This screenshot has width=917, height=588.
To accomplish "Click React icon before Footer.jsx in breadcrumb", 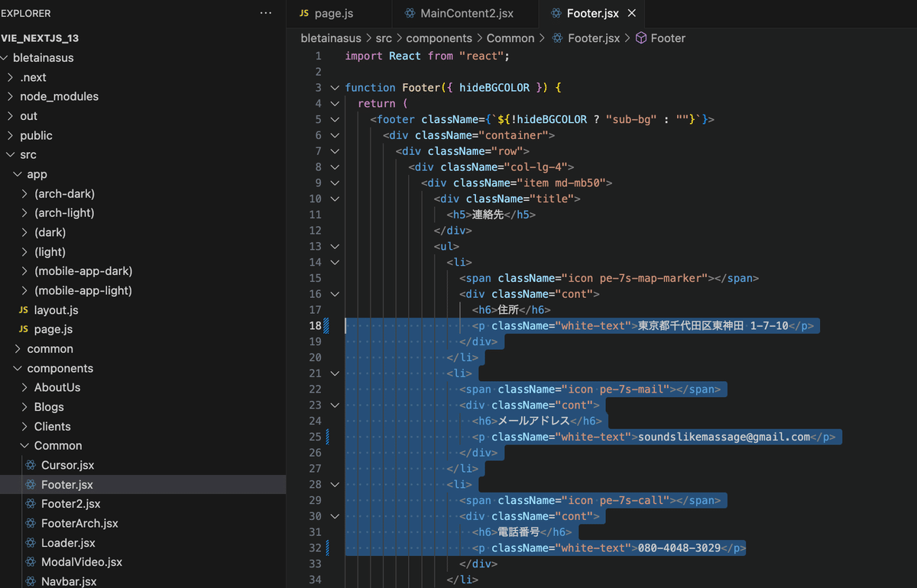I will [558, 37].
